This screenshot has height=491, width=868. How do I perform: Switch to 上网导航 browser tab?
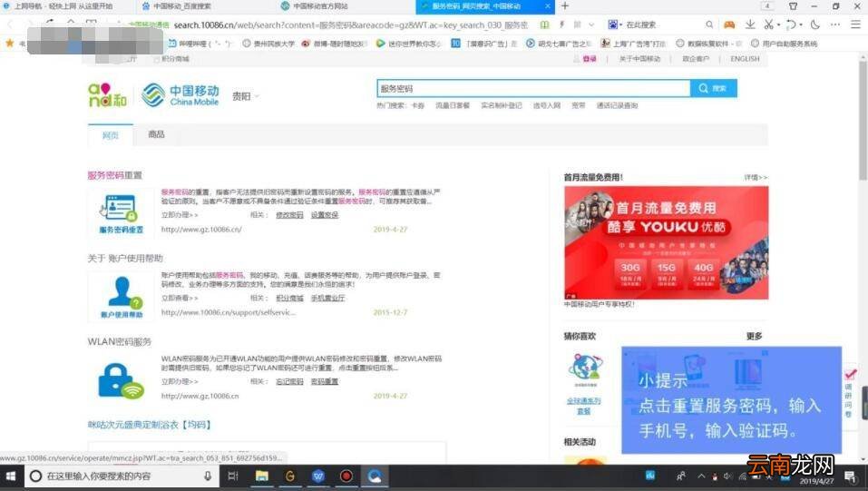pyautogui.click(x=63, y=6)
